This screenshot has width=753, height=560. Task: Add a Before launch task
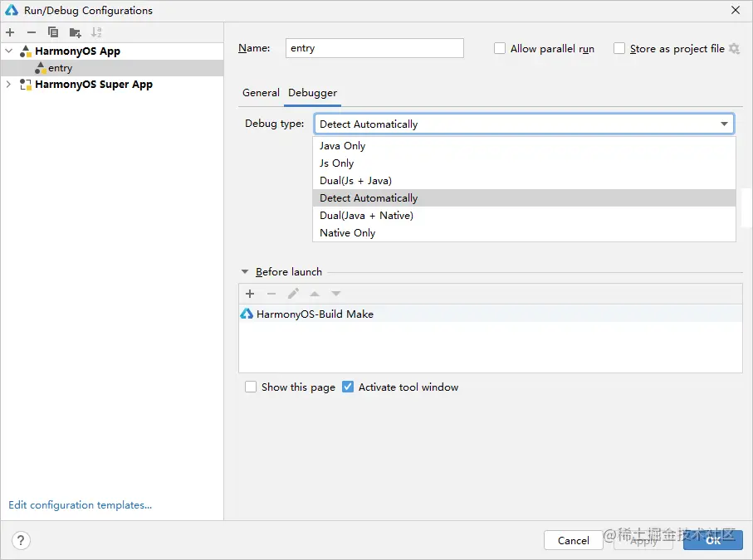click(250, 294)
